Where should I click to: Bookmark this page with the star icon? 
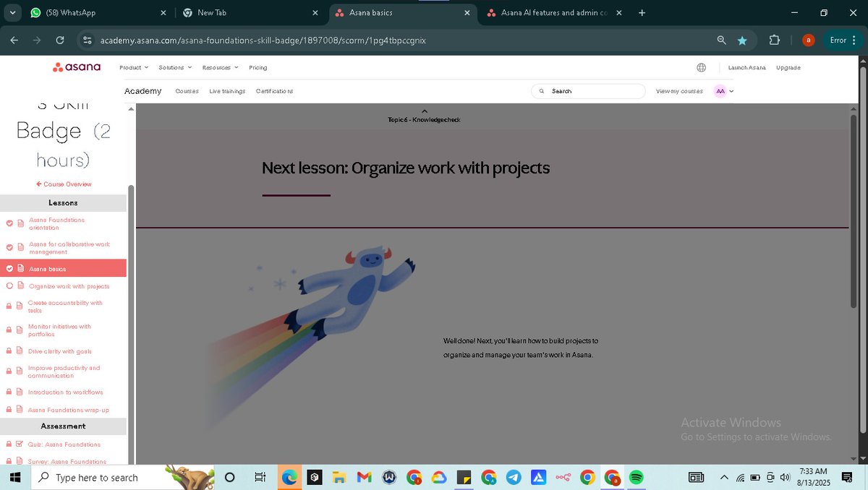pyautogui.click(x=742, y=40)
